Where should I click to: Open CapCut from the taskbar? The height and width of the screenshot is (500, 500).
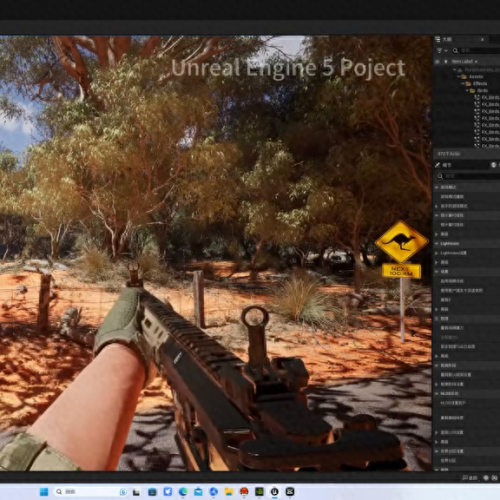[290, 492]
